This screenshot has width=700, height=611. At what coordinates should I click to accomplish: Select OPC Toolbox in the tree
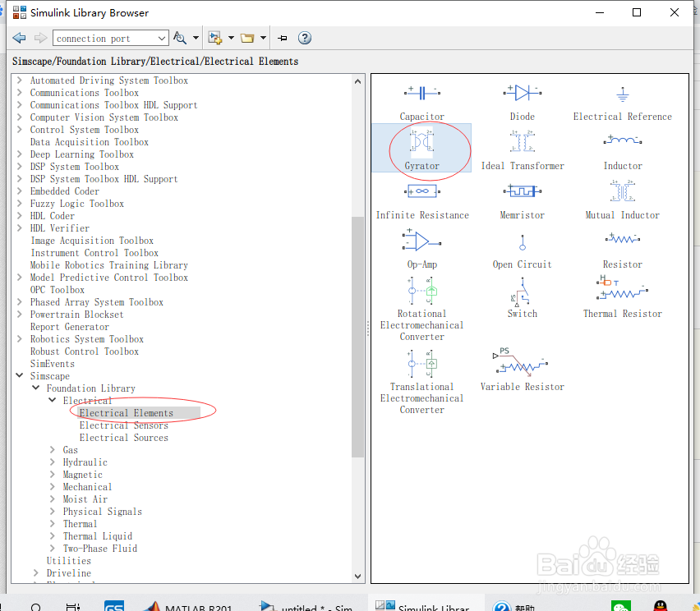point(58,290)
